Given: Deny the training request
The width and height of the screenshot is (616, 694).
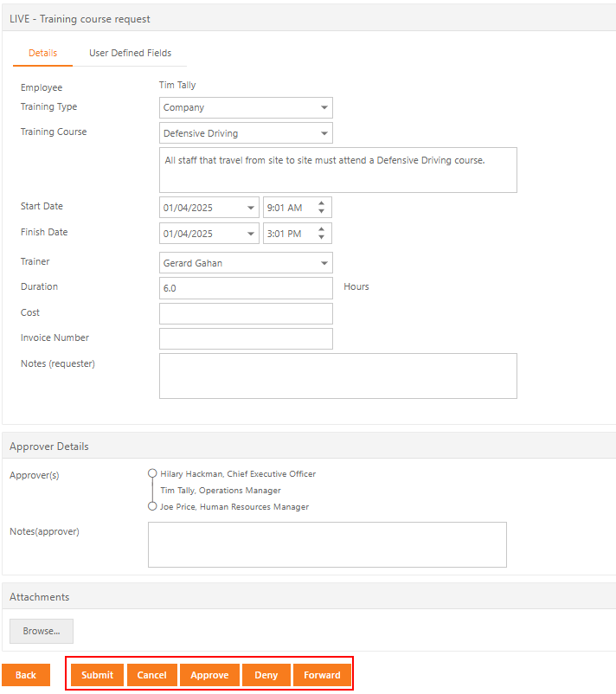Looking at the screenshot, I should [x=266, y=675].
